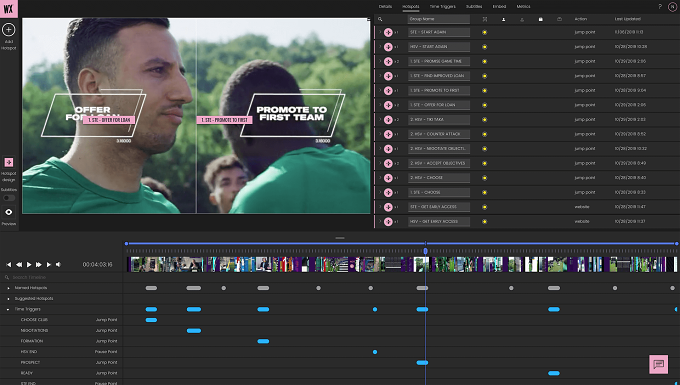Expand the 2. HSV - COUNTER ATTACK row
Viewport: 680px width, 385px height.
pos(380,134)
